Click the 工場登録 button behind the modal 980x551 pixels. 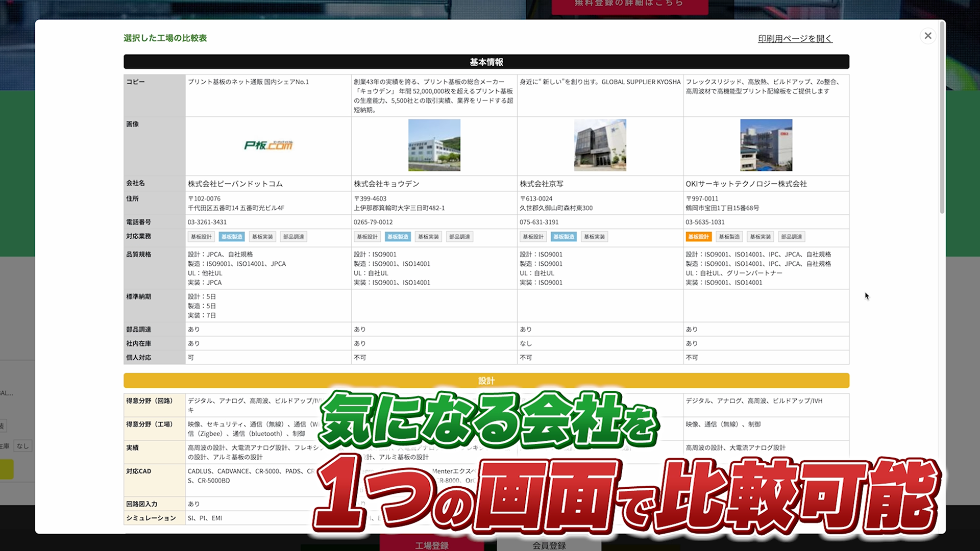click(432, 544)
